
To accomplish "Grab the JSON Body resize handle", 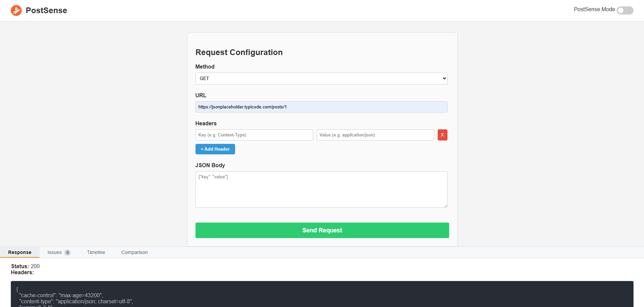I will (445, 206).
